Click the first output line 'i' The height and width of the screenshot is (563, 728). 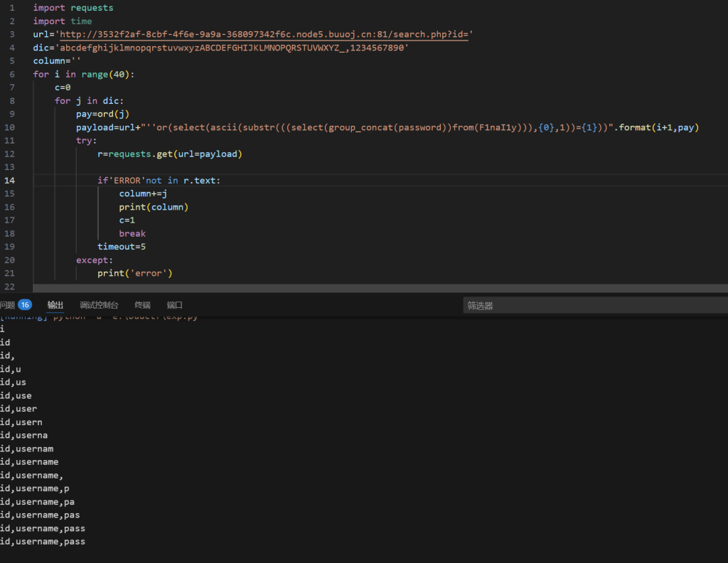click(2, 329)
